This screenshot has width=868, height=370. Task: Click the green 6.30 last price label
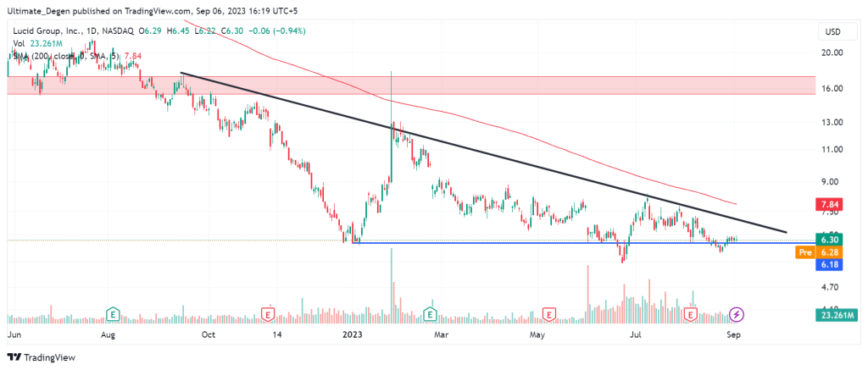[x=828, y=240]
